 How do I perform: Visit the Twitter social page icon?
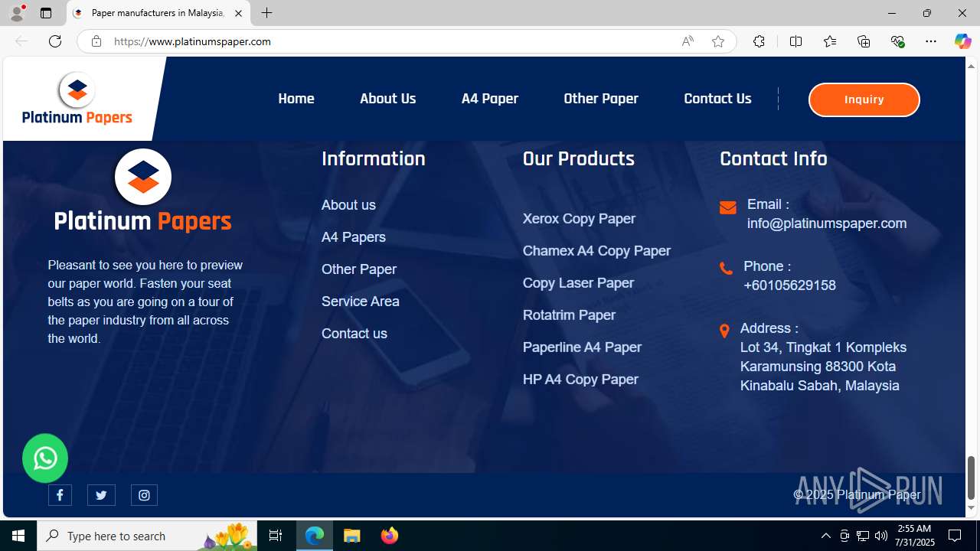tap(101, 495)
